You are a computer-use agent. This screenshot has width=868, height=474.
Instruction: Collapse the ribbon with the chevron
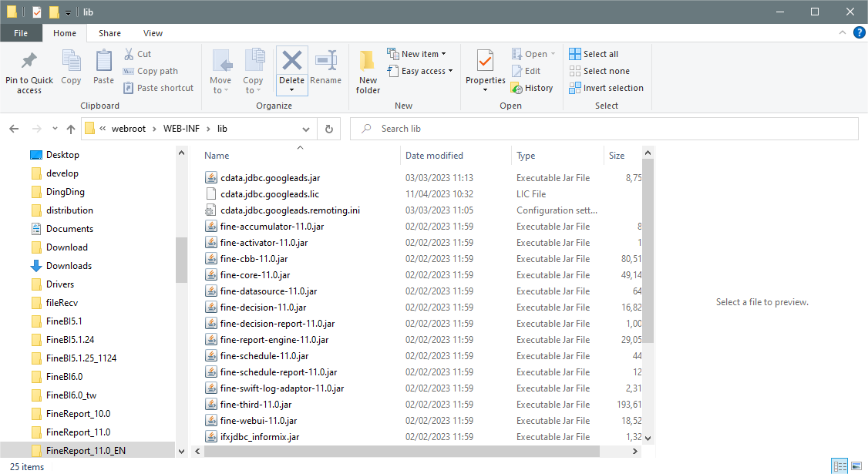842,32
